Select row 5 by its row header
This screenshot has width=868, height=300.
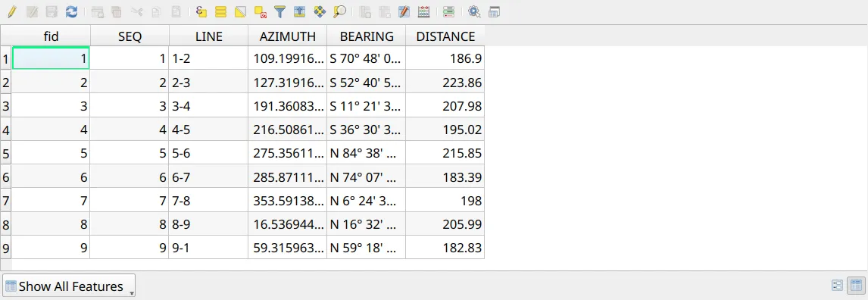(6, 153)
